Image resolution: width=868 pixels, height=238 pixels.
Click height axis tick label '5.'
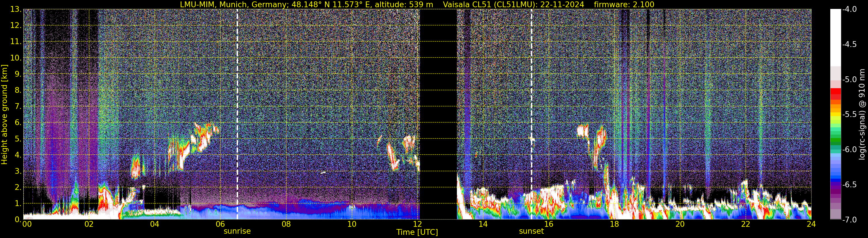[18, 139]
